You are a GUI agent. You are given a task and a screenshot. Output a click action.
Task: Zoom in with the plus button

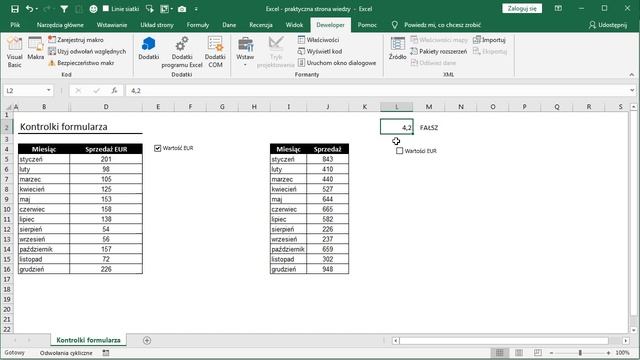608,353
